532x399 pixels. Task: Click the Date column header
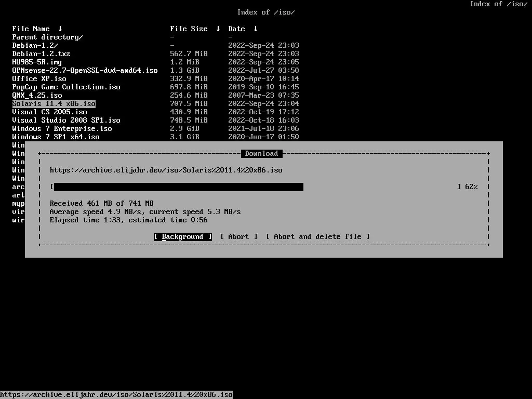(x=236, y=29)
